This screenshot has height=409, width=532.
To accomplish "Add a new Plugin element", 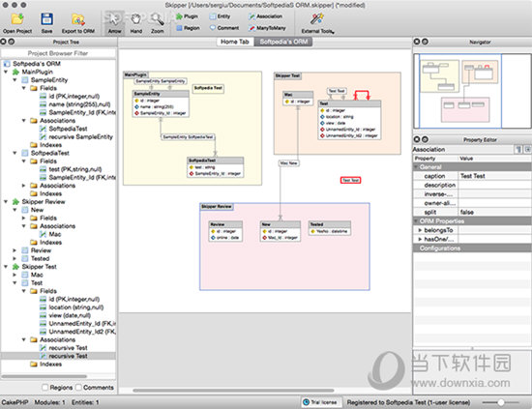I will tap(187, 16).
